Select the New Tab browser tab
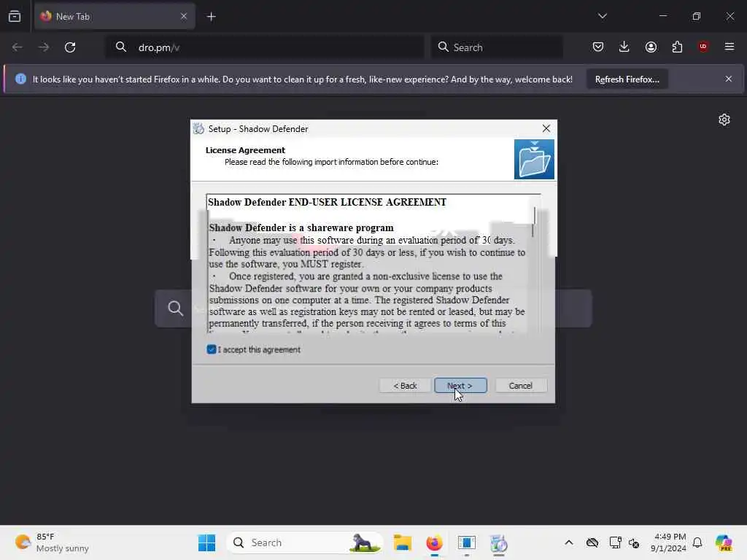747x560 pixels. pos(115,16)
